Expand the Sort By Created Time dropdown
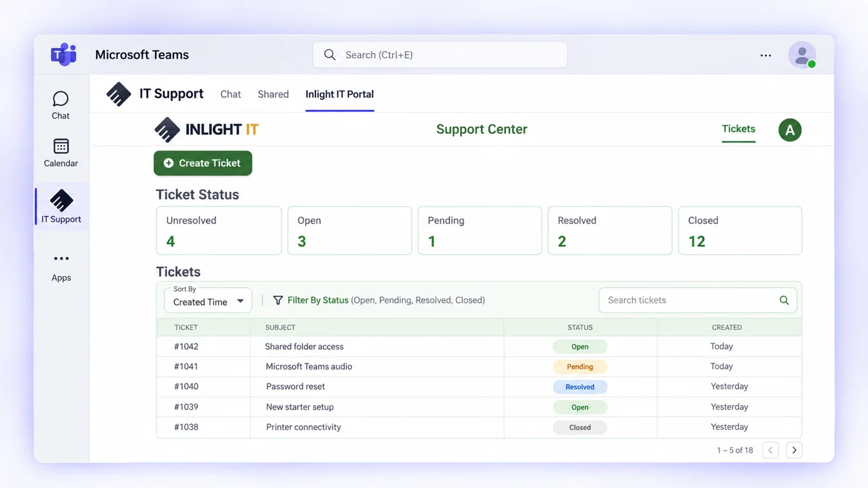 pos(208,300)
